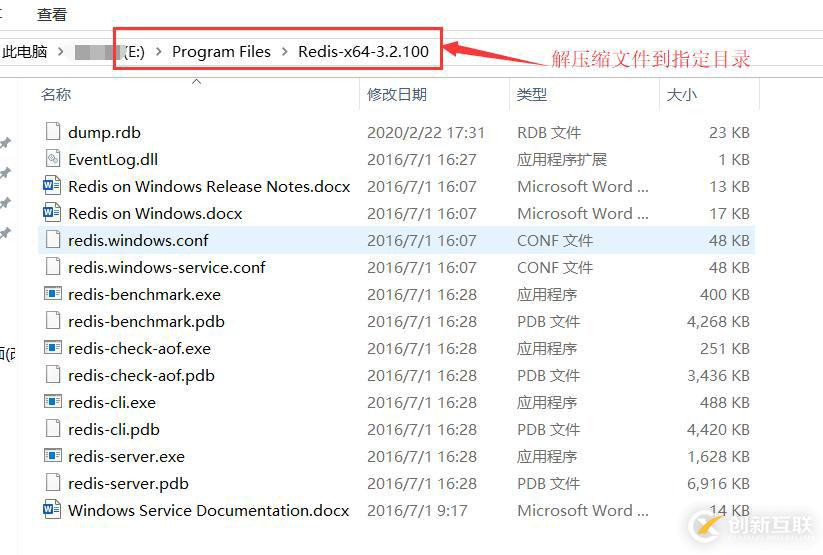Screen dimensions: 823x555
Task: Select the redis.windows.conf file name
Action: 138,240
